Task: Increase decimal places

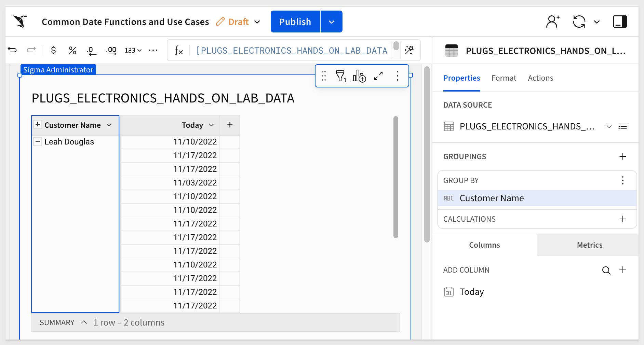Action: point(111,51)
